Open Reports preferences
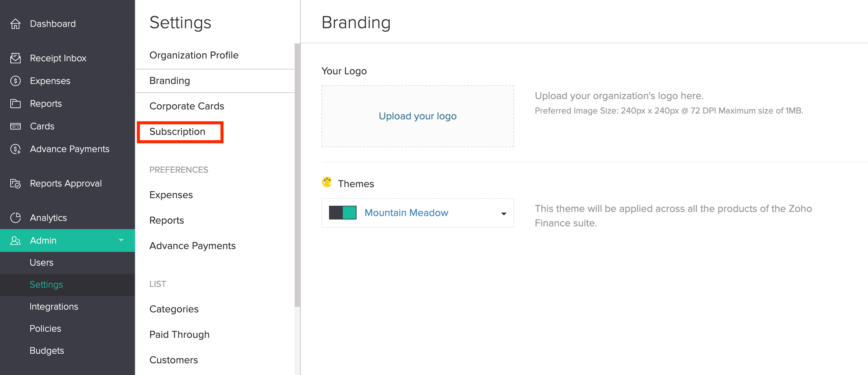 167,220
